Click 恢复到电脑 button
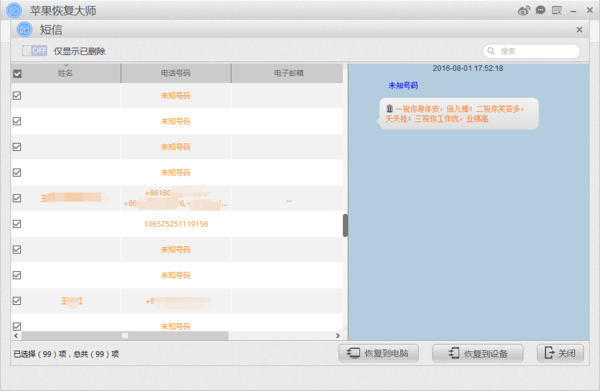This screenshot has width=600, height=391. click(x=378, y=353)
